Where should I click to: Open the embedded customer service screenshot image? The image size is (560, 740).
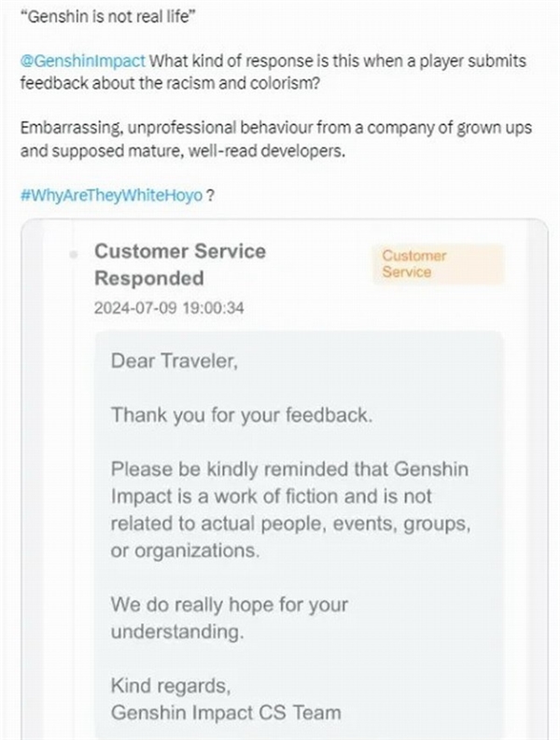285,479
